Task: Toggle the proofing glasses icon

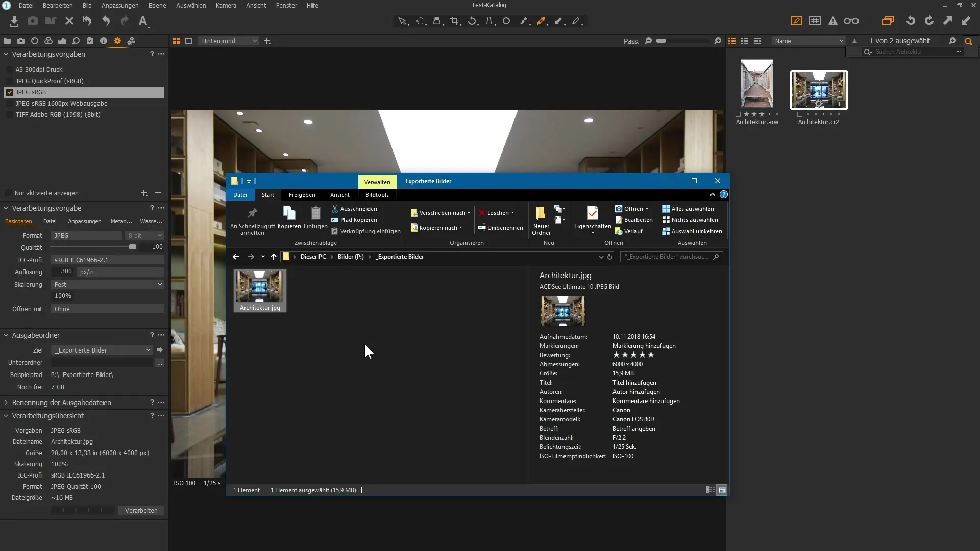Action: click(851, 21)
